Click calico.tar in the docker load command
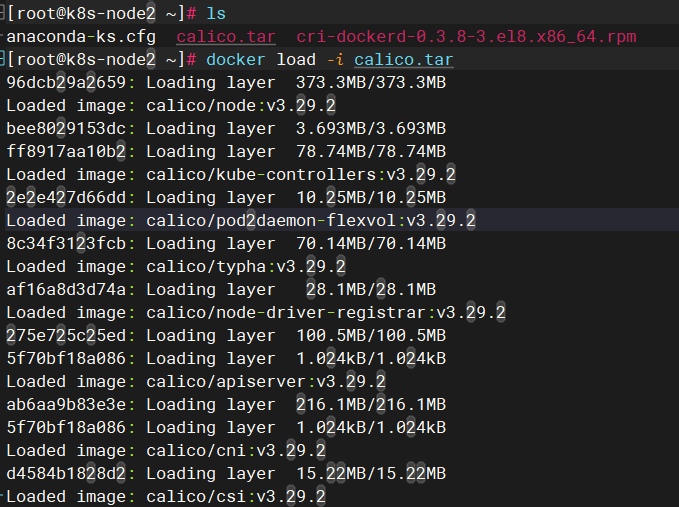The width and height of the screenshot is (679, 507). point(404,59)
